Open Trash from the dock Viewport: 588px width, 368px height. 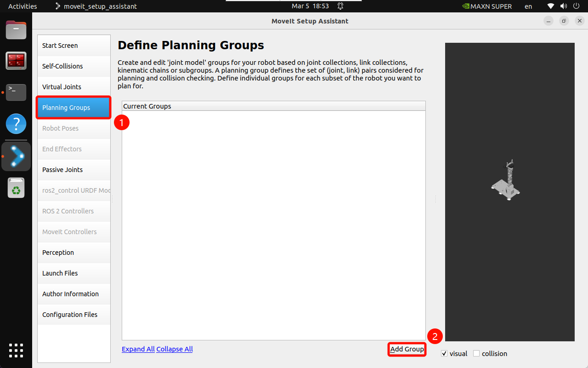[16, 188]
